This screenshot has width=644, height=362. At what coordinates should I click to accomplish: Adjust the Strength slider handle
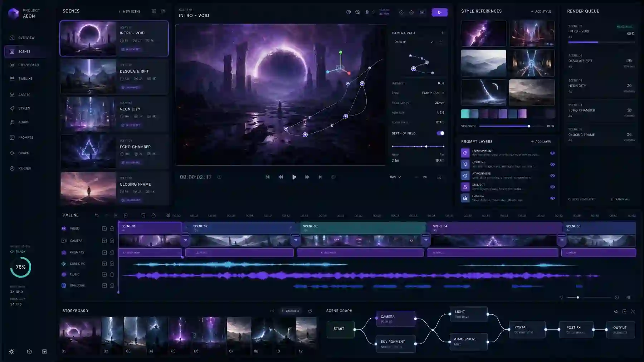point(529,126)
